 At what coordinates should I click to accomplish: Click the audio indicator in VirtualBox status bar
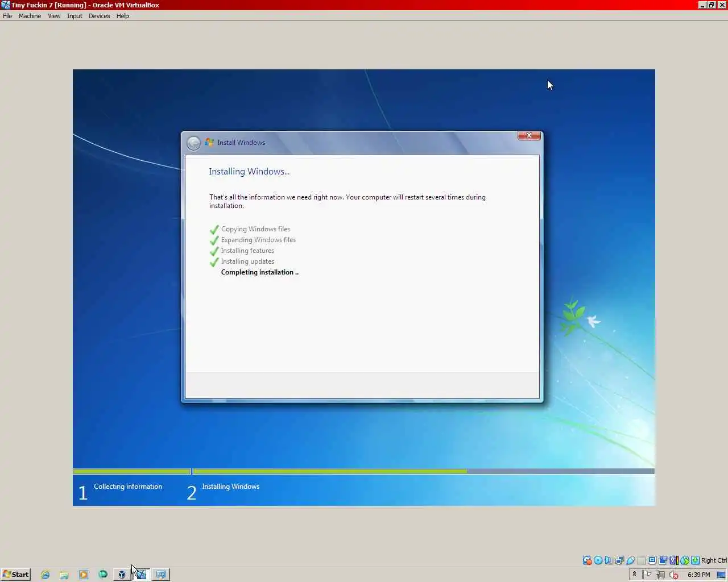coord(608,560)
